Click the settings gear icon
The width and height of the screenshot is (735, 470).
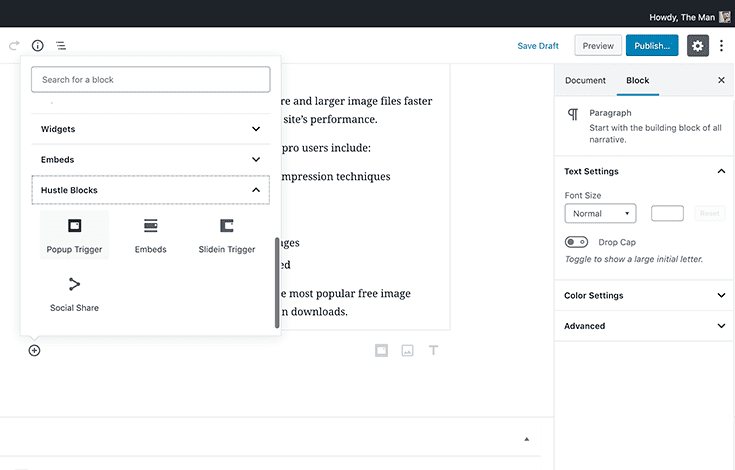[x=697, y=46]
